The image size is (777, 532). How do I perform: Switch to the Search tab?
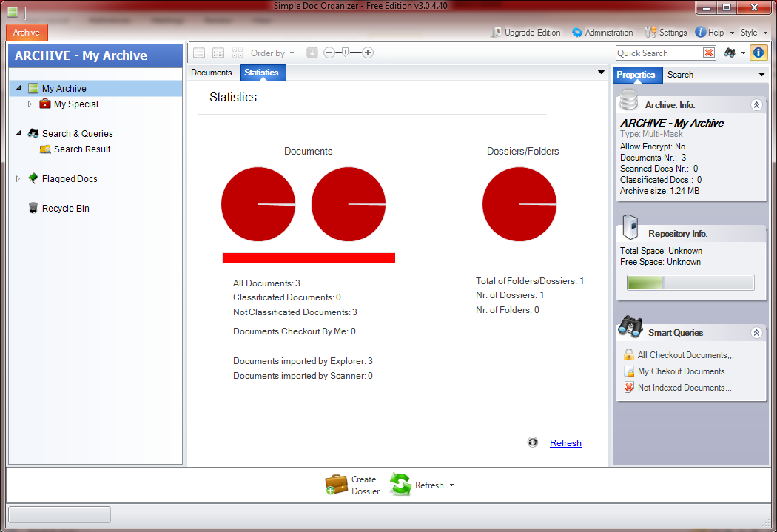680,74
